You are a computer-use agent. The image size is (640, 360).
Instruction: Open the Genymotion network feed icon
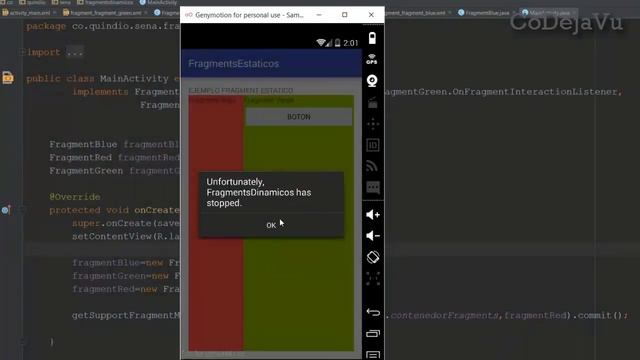click(372, 166)
